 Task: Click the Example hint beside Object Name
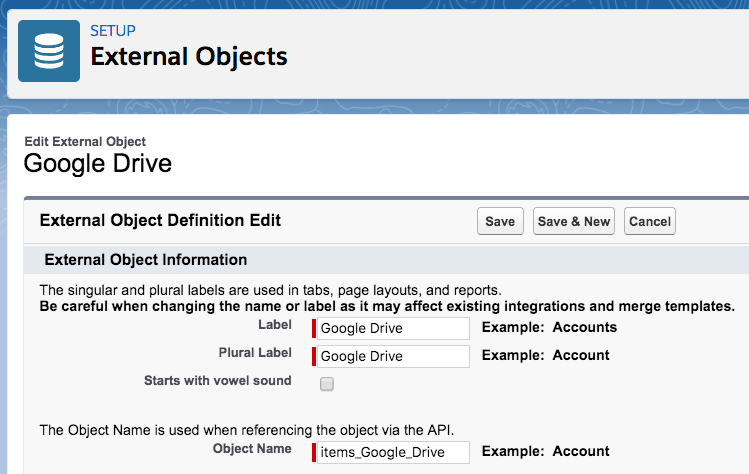[545, 451]
